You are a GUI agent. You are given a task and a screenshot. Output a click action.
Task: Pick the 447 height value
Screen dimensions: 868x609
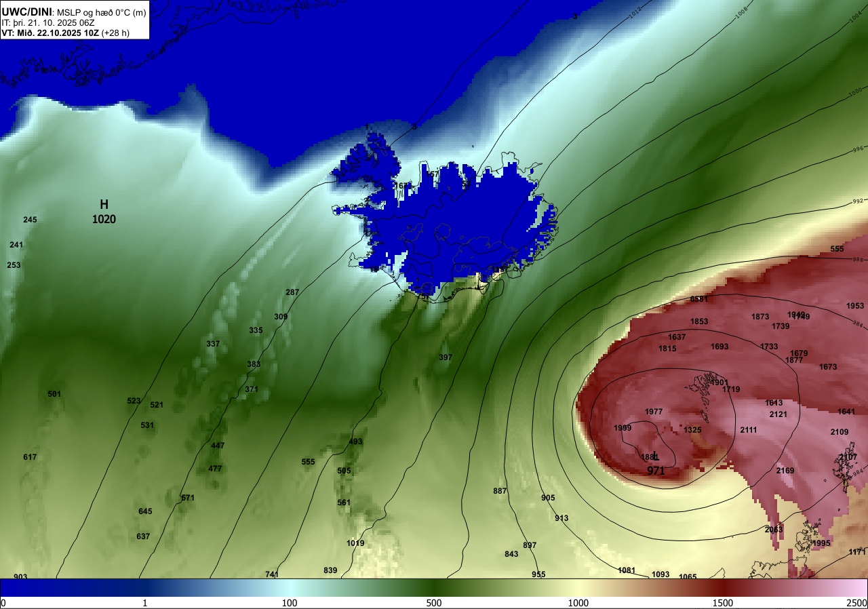click(x=218, y=446)
